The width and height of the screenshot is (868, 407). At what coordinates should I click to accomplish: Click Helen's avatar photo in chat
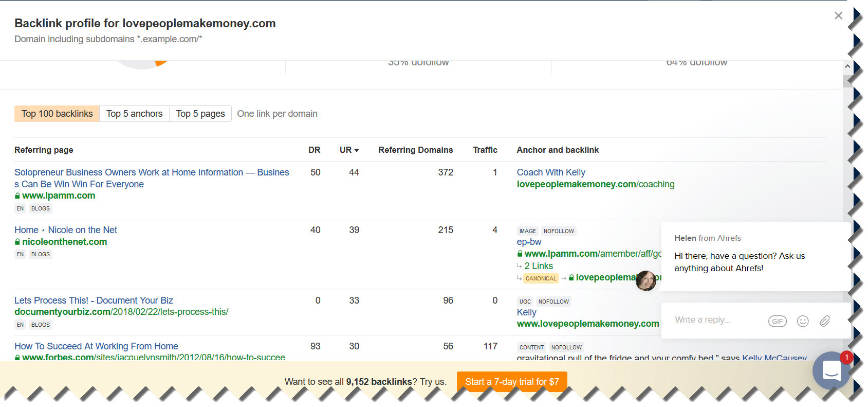point(646,280)
